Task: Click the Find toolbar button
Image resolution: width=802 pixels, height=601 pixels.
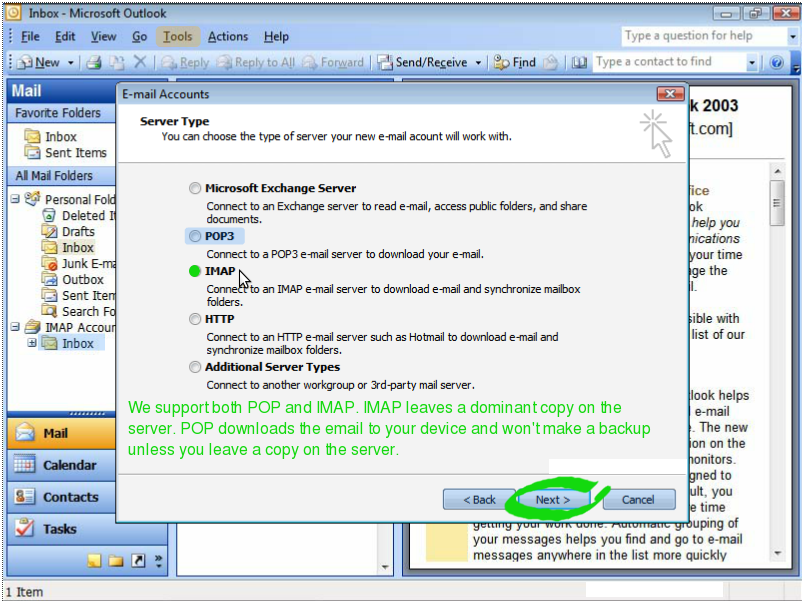Action: pos(515,62)
